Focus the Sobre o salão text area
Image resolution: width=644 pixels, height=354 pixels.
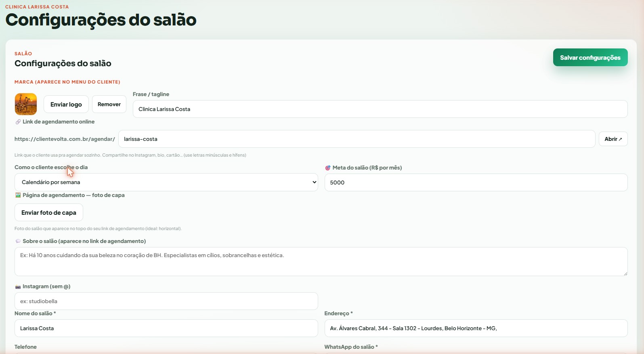[x=321, y=262]
